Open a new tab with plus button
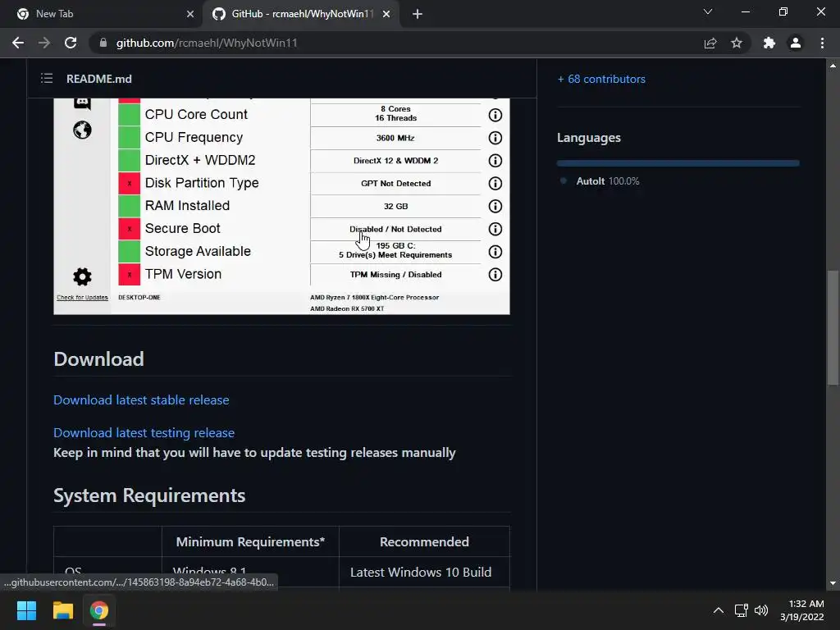Viewport: 840px width, 630px height. [418, 14]
